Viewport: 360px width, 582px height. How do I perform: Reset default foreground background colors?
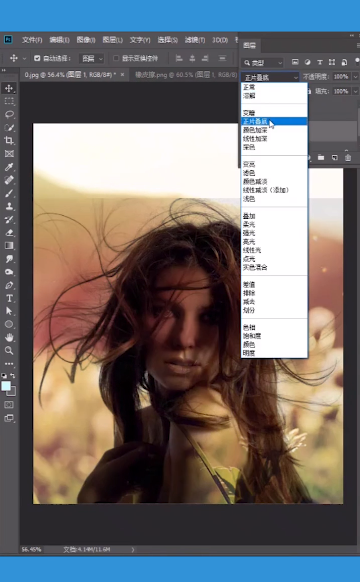coord(4,376)
